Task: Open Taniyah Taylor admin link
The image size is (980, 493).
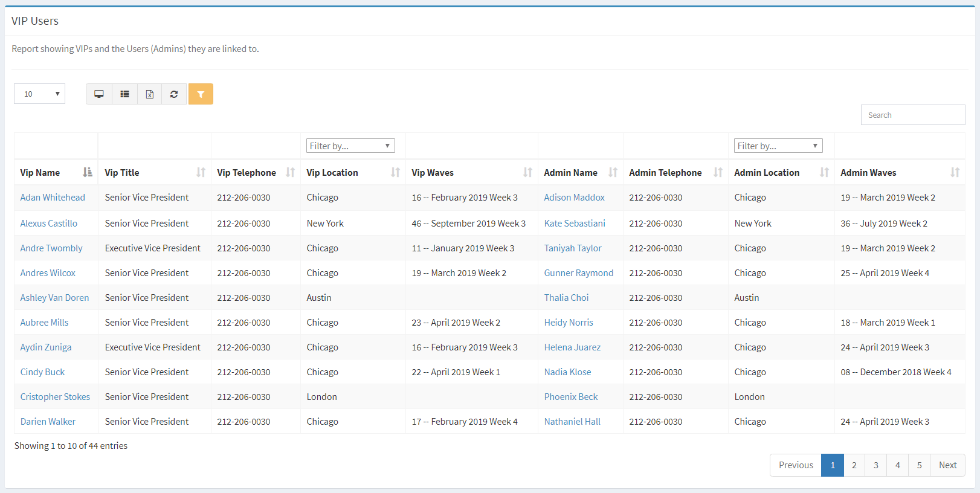Action: pos(573,248)
